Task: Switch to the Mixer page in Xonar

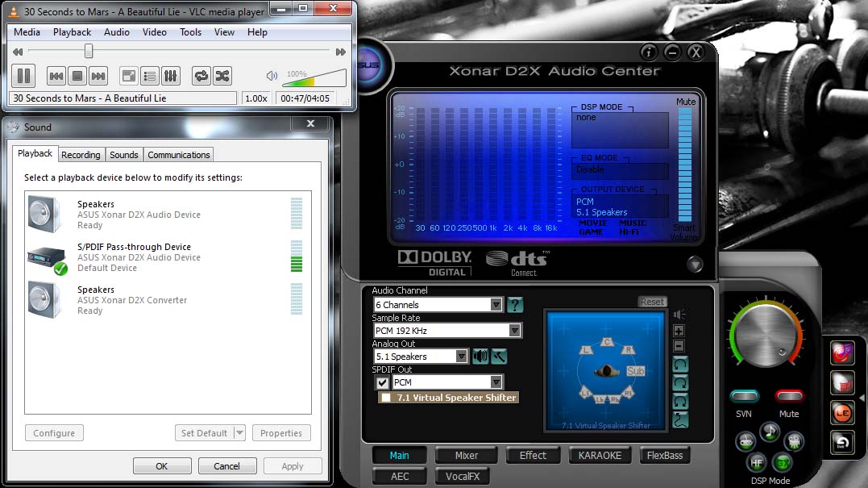Action: (x=466, y=455)
